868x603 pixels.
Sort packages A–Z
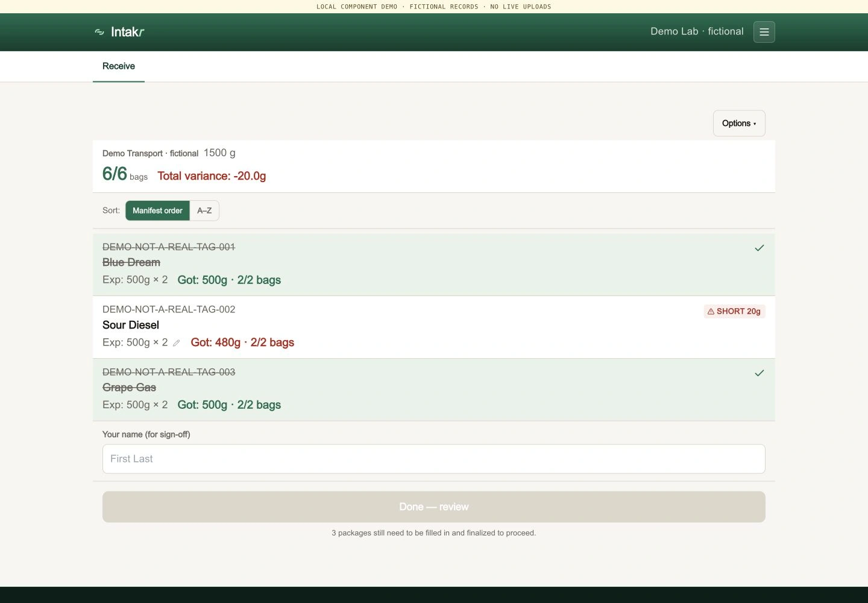click(204, 210)
